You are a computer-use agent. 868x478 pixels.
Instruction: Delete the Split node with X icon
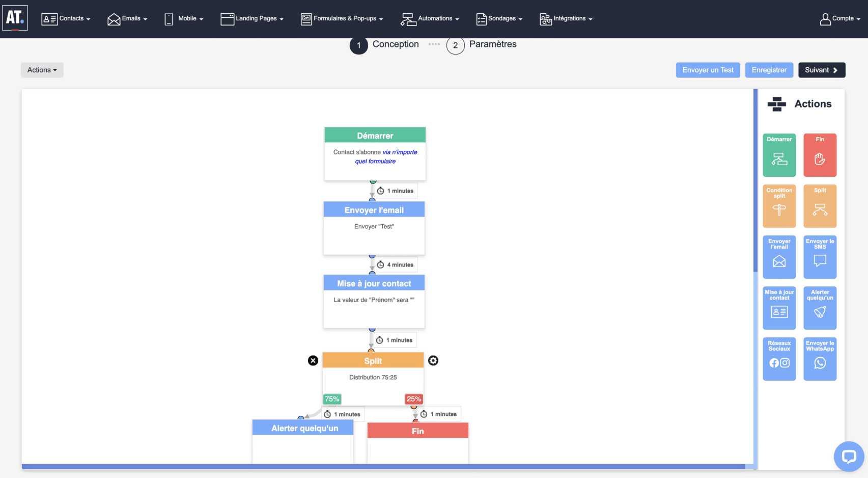point(313,360)
